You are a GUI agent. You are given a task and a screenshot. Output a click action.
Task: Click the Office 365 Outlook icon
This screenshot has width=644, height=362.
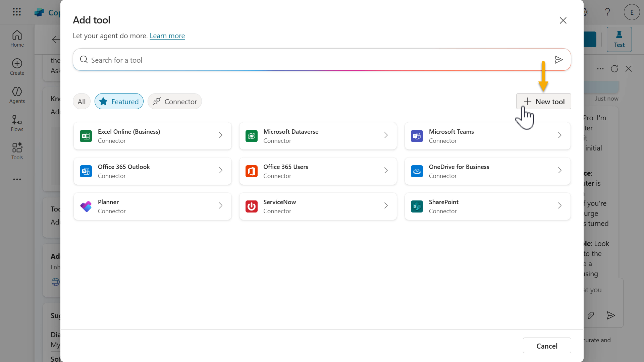pos(86,171)
